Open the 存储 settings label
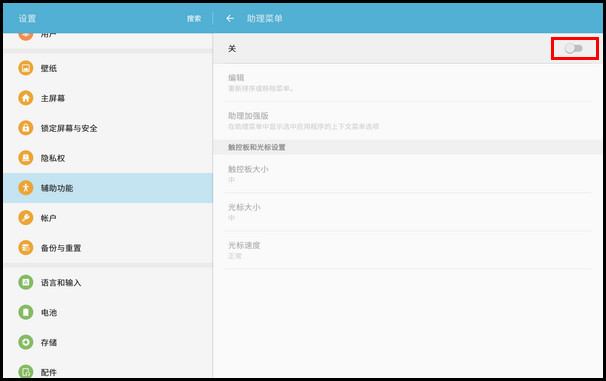Image resolution: width=606 pixels, height=381 pixels. (49, 342)
